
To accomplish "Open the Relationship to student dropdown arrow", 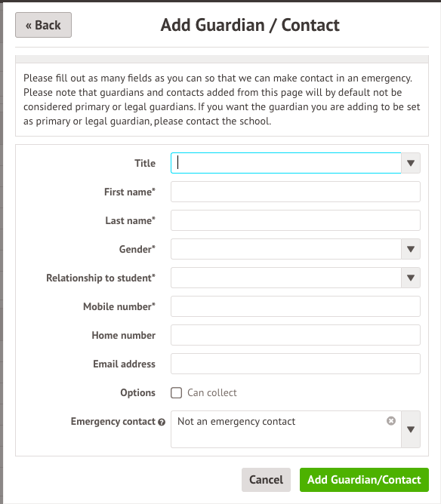I will pyautogui.click(x=411, y=278).
